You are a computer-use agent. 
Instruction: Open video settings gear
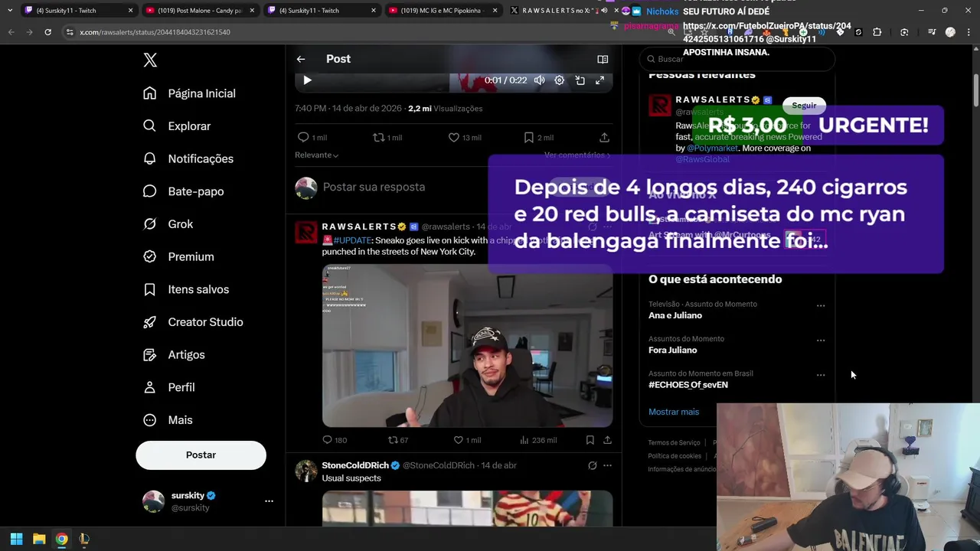[560, 80]
